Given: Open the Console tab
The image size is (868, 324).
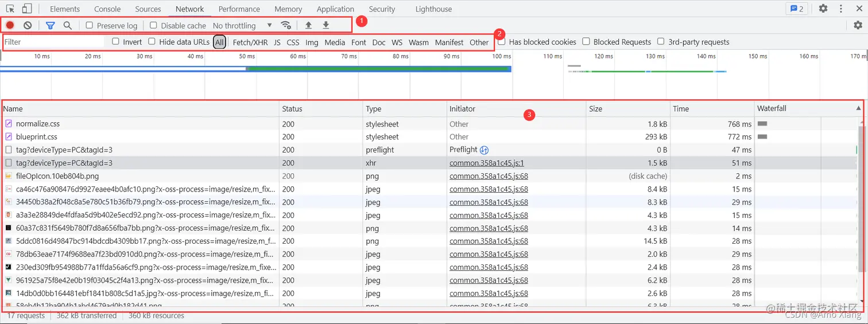Looking at the screenshot, I should pyautogui.click(x=107, y=9).
